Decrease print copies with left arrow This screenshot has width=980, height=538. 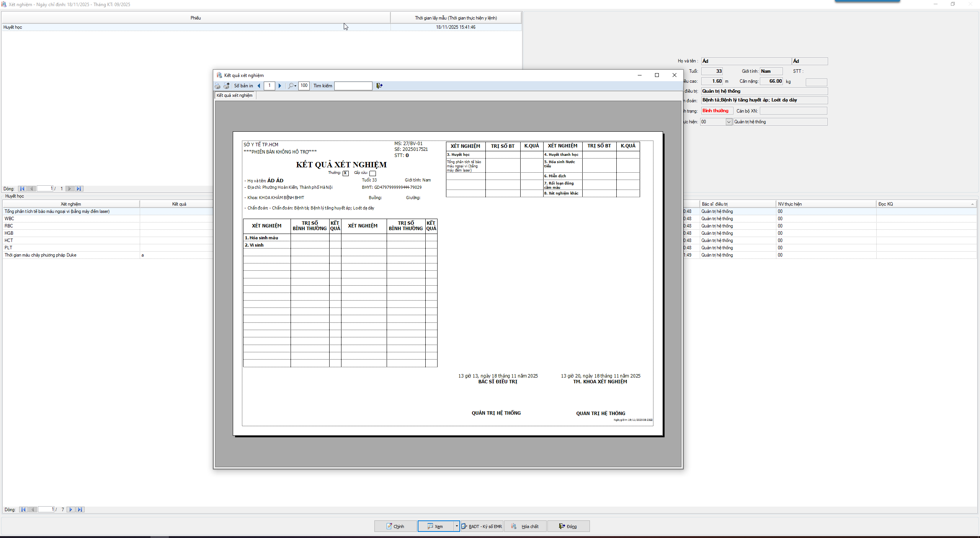(259, 86)
